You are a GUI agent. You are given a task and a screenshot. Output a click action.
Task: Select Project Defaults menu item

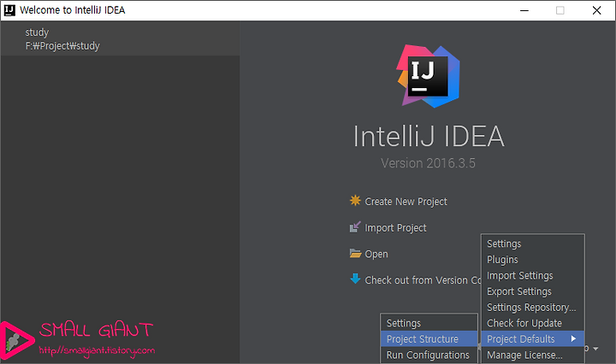[x=533, y=339]
